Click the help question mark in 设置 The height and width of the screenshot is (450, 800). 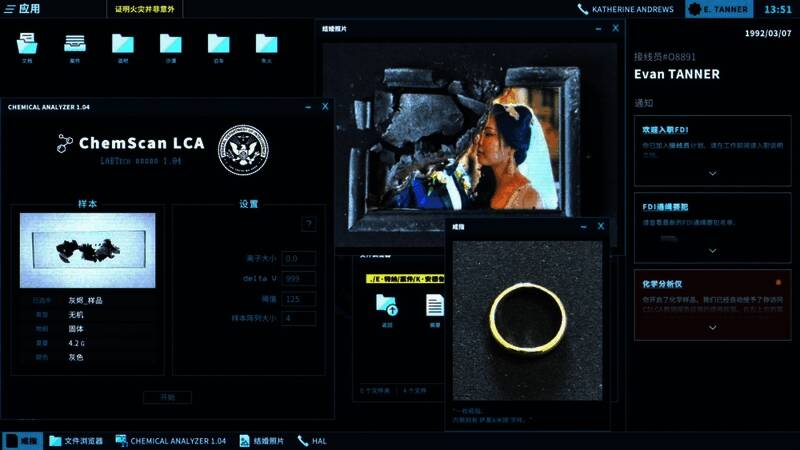(309, 224)
